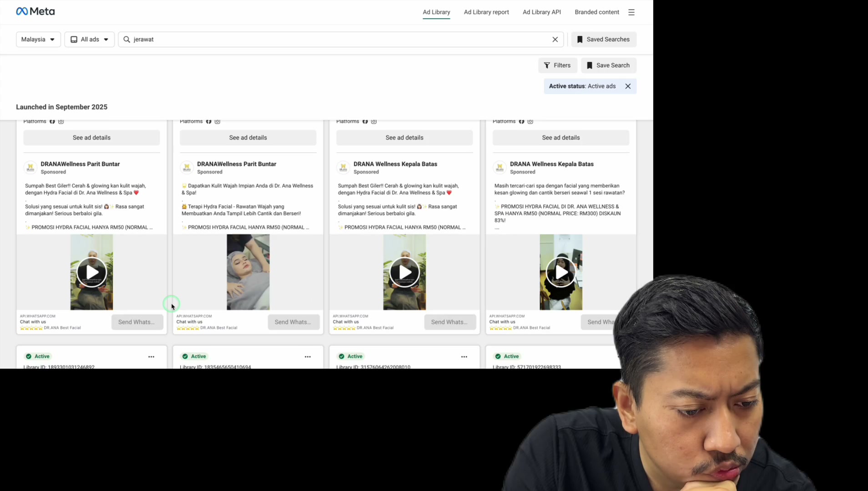Expand the All ads category dropdown
Screen dimensions: 868x491
[89, 40]
